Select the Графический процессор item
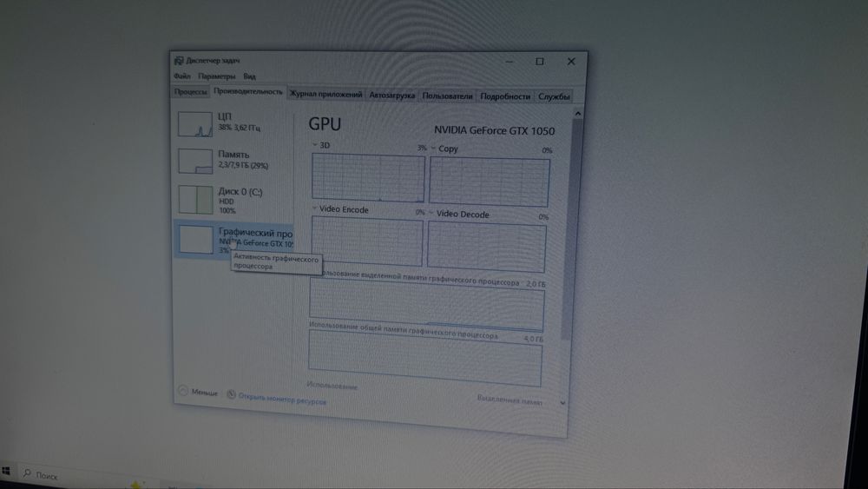This screenshot has width=868, height=489. click(x=233, y=239)
